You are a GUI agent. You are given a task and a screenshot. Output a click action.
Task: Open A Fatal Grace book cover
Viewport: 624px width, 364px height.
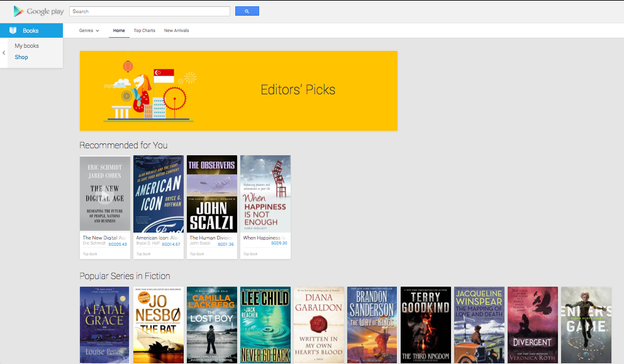[x=104, y=325]
